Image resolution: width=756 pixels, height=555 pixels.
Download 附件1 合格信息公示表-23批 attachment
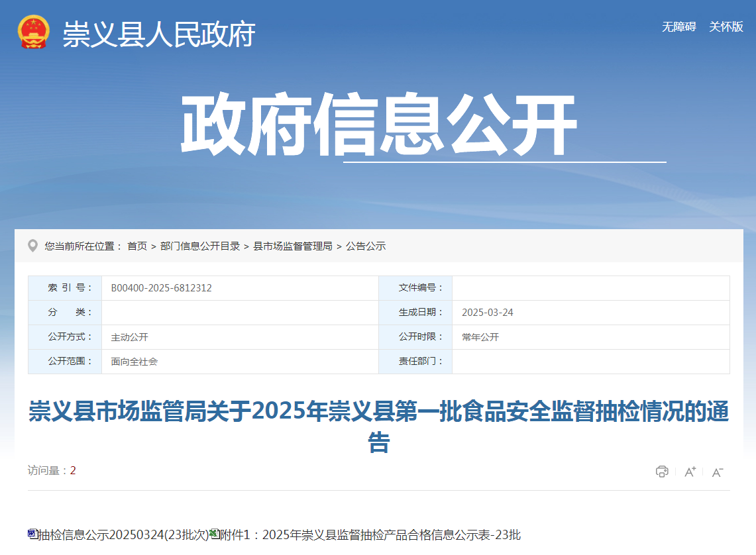[x=370, y=534]
